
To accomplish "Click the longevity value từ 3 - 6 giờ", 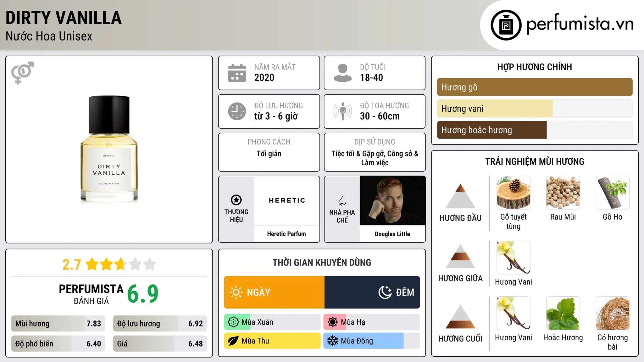I will click(x=276, y=116).
